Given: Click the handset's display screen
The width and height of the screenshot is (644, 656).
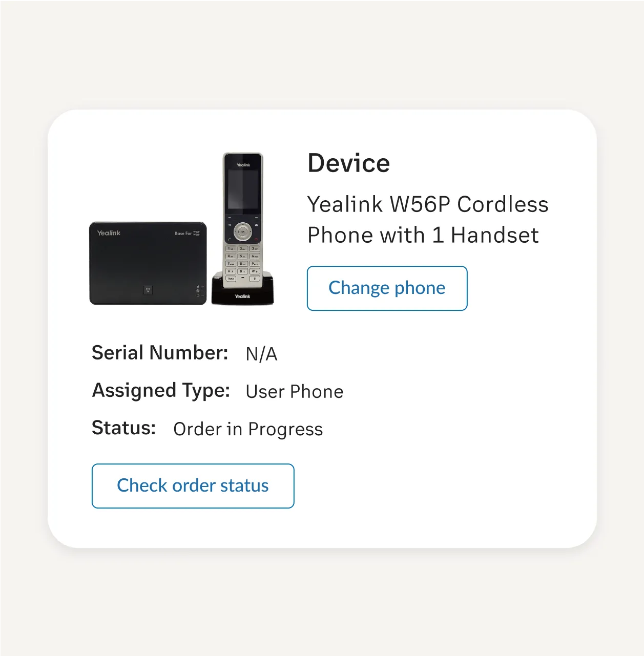Looking at the screenshot, I should click(243, 189).
